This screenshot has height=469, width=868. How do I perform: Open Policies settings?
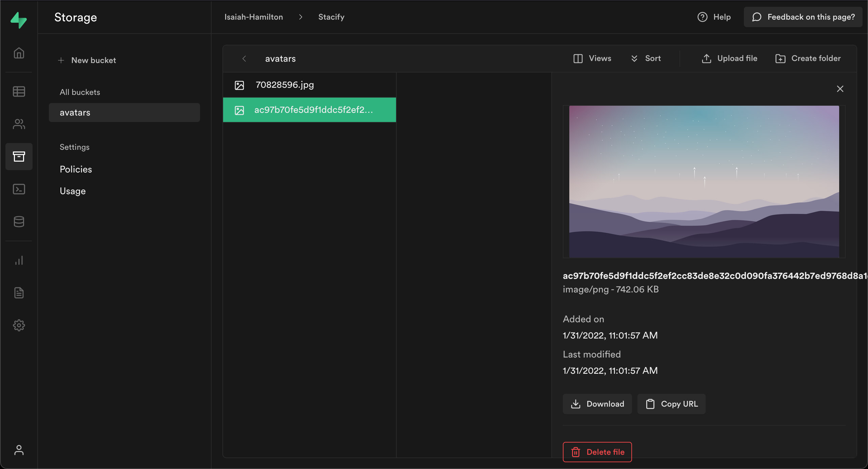click(x=76, y=169)
